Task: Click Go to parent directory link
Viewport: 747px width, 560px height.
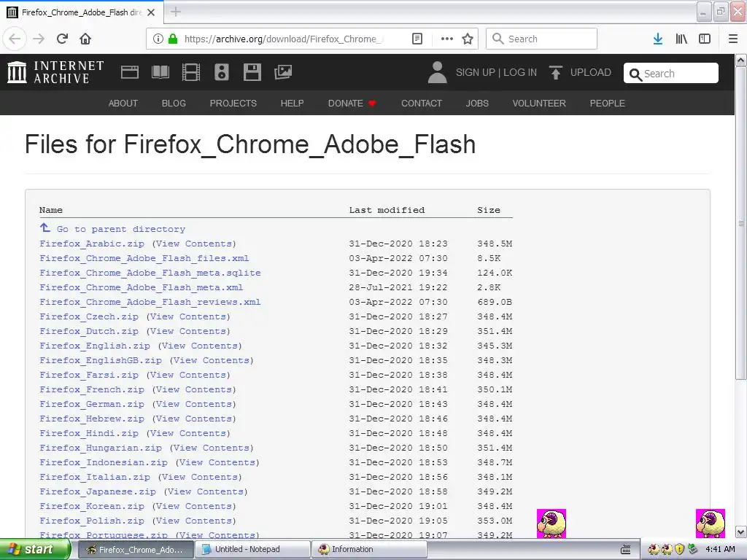Action: pos(120,229)
